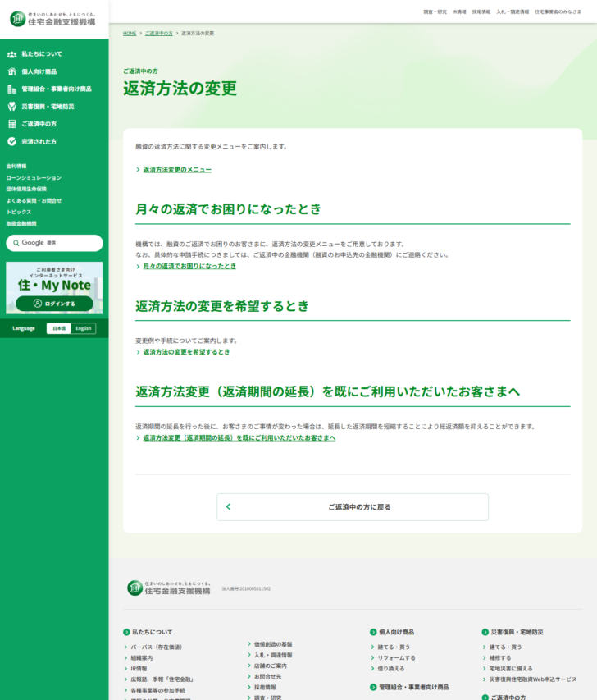
Task: Open トピックス sidebar link
Action: pyautogui.click(x=19, y=212)
